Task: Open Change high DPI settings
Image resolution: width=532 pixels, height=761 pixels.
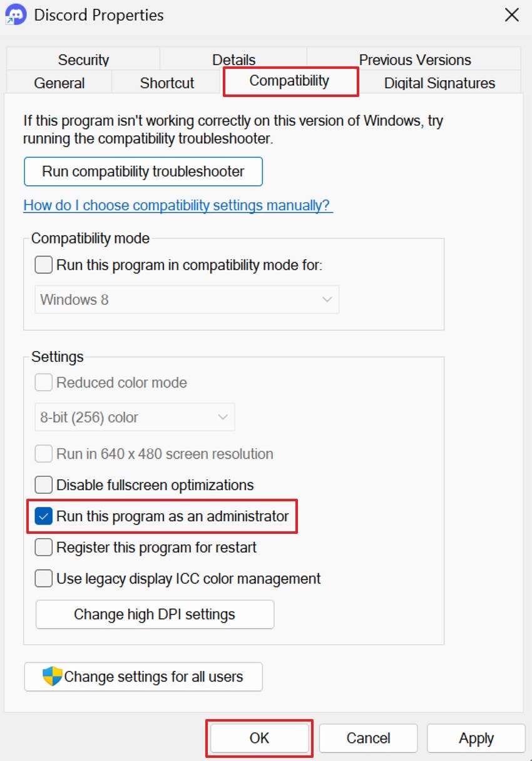Action: (x=155, y=614)
